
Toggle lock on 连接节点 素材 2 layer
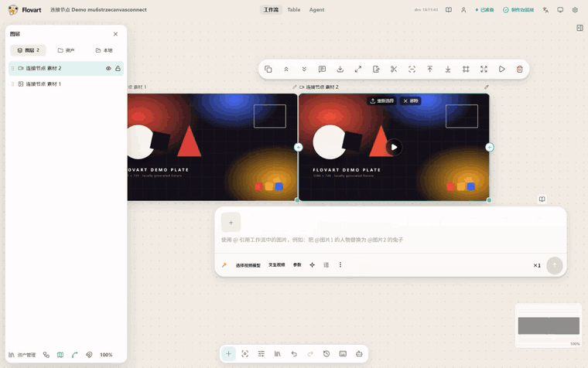(118, 69)
